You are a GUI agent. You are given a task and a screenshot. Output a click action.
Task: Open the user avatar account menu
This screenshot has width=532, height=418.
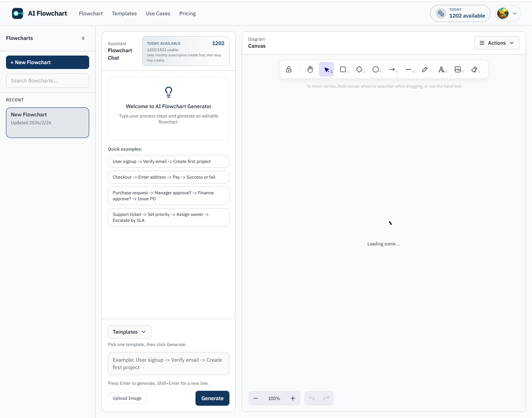click(508, 13)
